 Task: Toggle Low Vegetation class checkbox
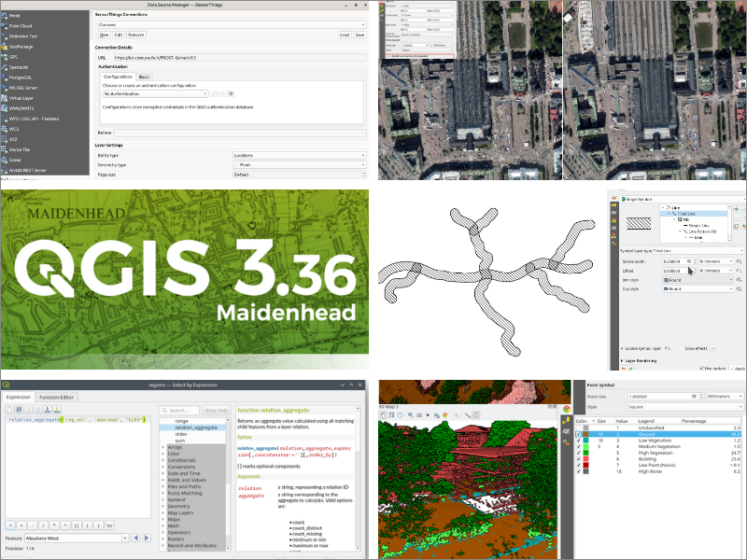pos(579,441)
